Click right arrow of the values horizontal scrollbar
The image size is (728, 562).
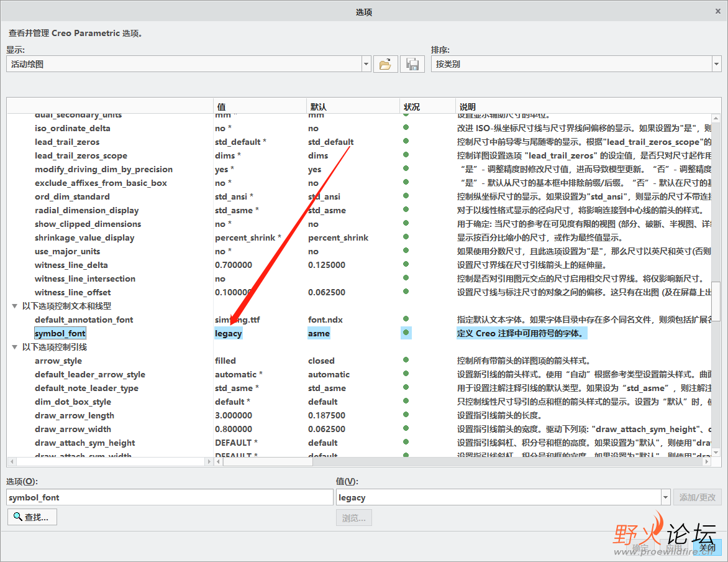click(x=707, y=461)
